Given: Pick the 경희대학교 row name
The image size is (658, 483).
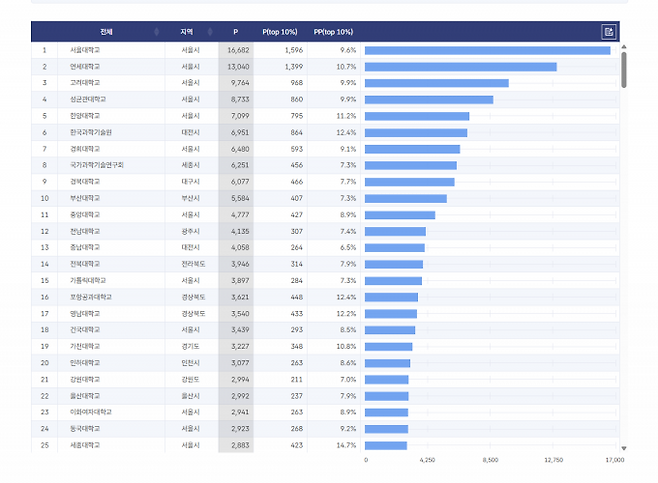Looking at the screenshot, I should [85, 149].
